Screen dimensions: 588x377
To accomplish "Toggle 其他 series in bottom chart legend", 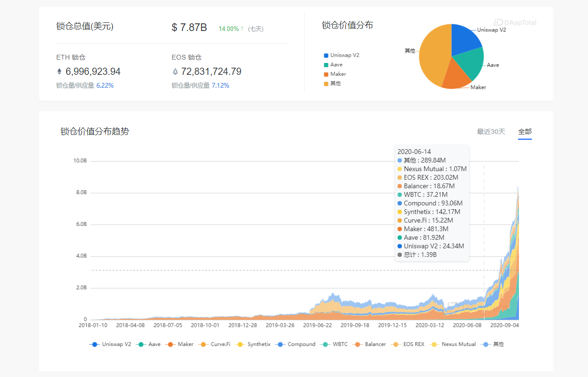I will click(x=492, y=344).
